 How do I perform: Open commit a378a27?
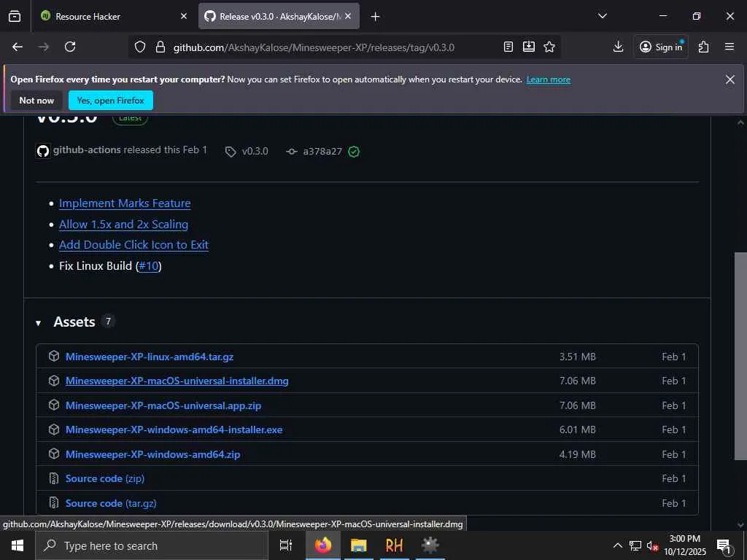[322, 152]
